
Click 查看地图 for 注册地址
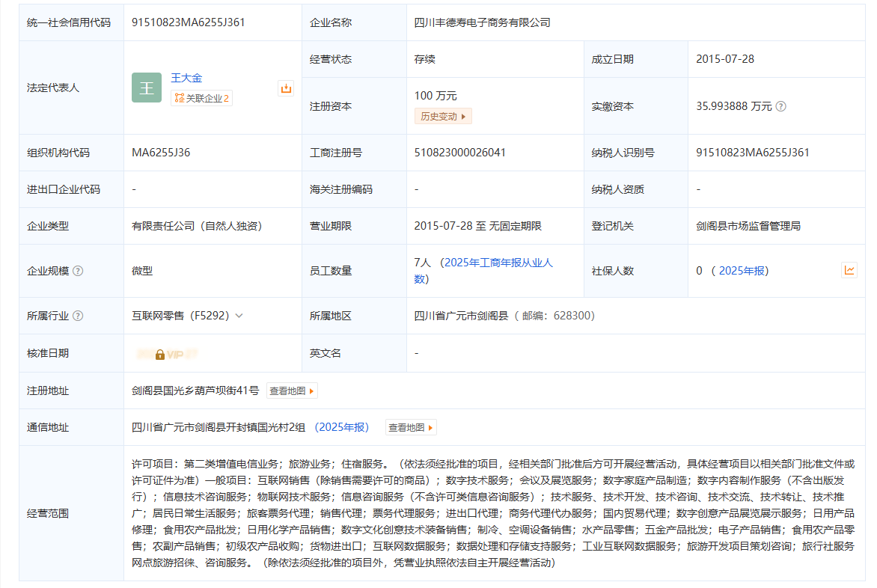(x=291, y=391)
